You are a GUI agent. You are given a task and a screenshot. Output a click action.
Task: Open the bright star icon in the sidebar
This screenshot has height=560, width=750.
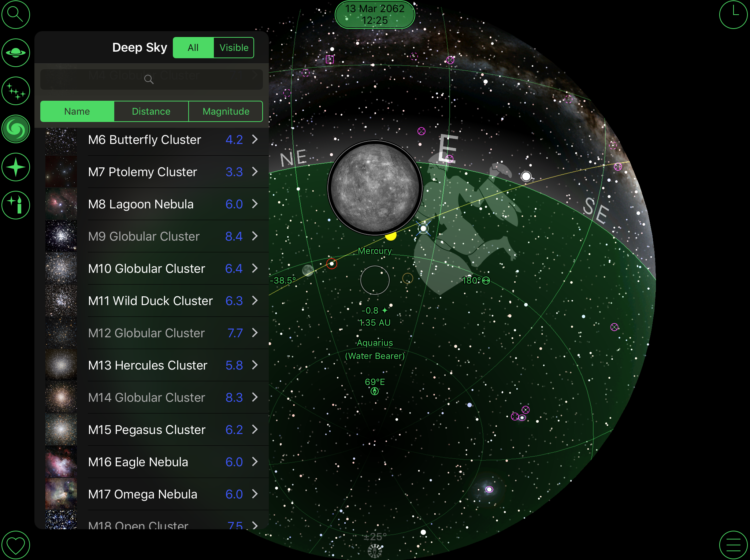[15, 167]
